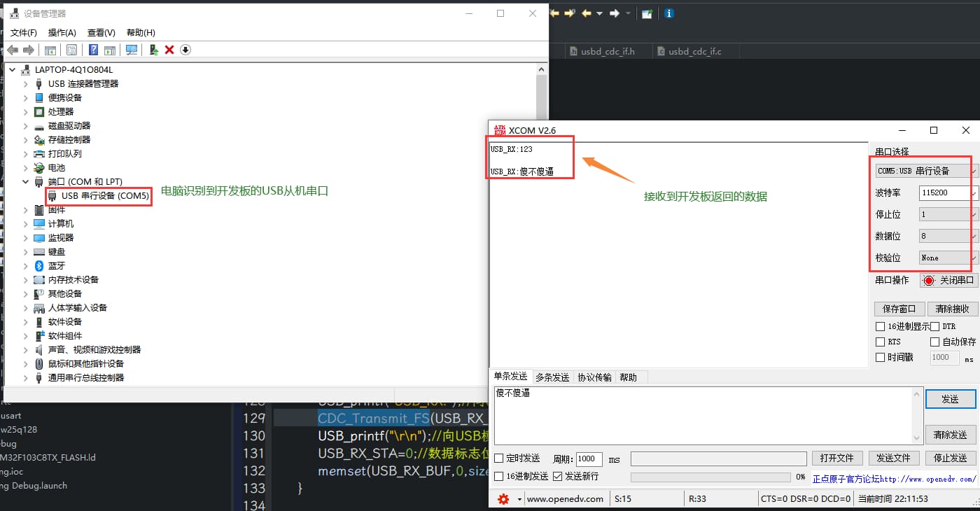Click the back arrow in Device Manager toolbar
This screenshot has width=980, height=511.
pyautogui.click(x=13, y=50)
